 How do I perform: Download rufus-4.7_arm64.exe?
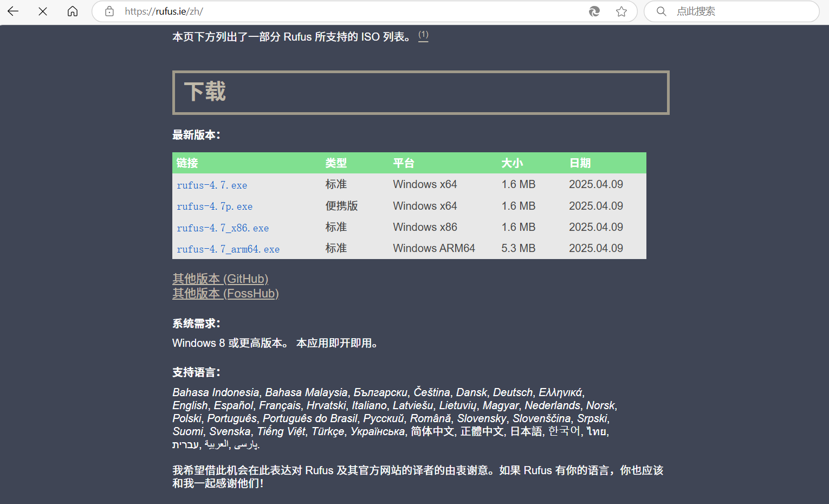(x=228, y=249)
